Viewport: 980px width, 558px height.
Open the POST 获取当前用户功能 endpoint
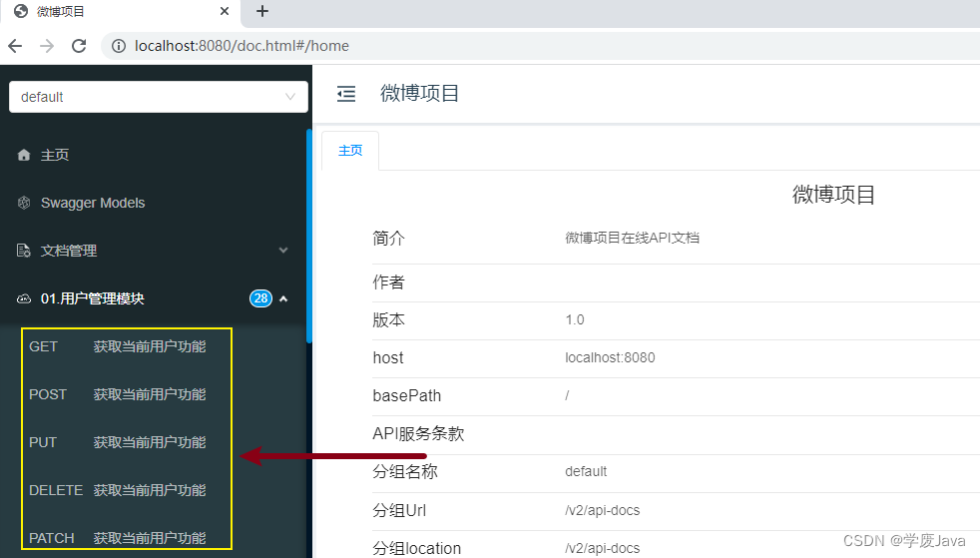[118, 394]
